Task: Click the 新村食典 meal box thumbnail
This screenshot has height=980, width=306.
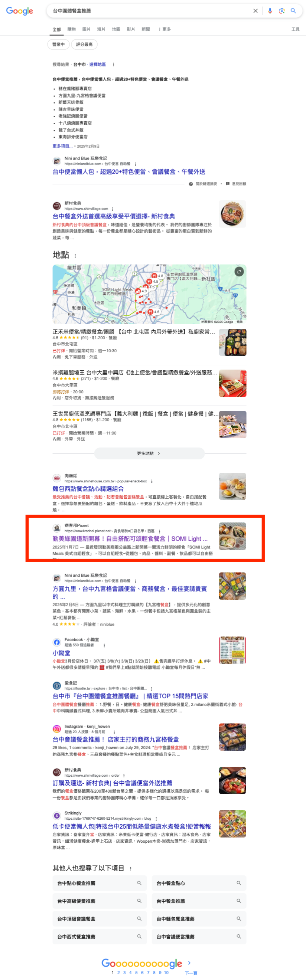Action: (232, 214)
